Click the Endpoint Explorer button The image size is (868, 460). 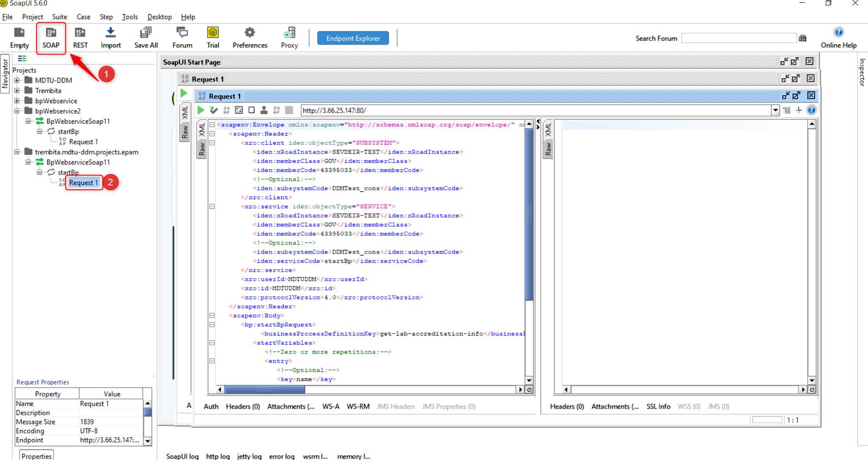point(353,38)
